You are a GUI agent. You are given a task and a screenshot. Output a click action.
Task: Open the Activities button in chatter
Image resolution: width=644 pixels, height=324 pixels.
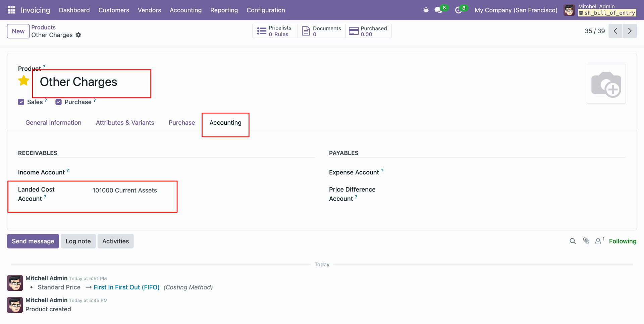(115, 241)
